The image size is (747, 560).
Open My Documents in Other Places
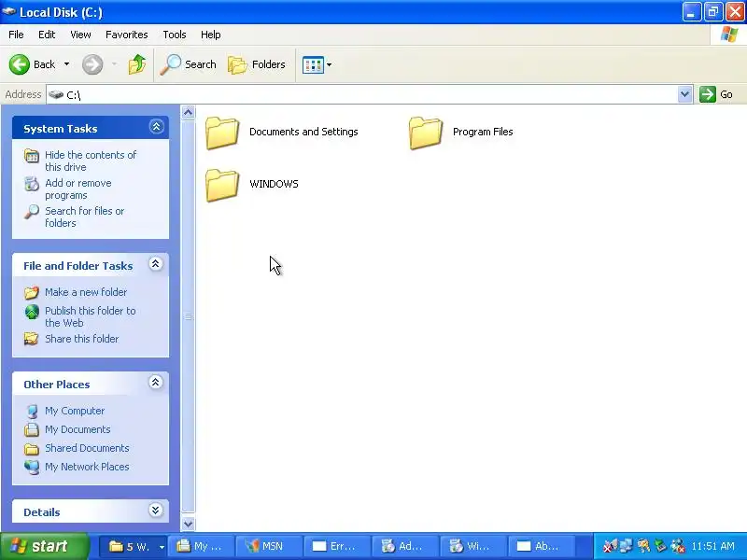(x=78, y=429)
